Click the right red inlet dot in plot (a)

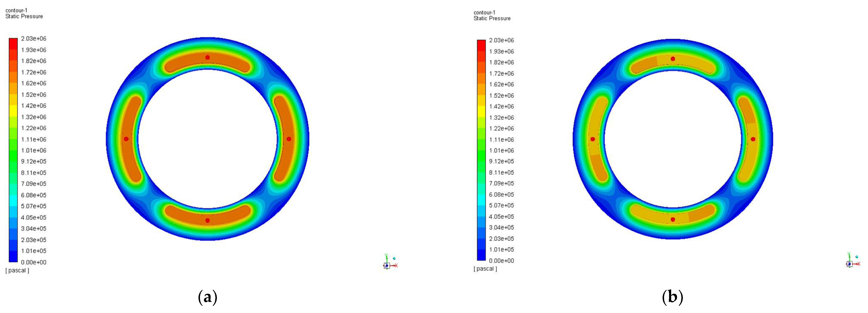289,139
